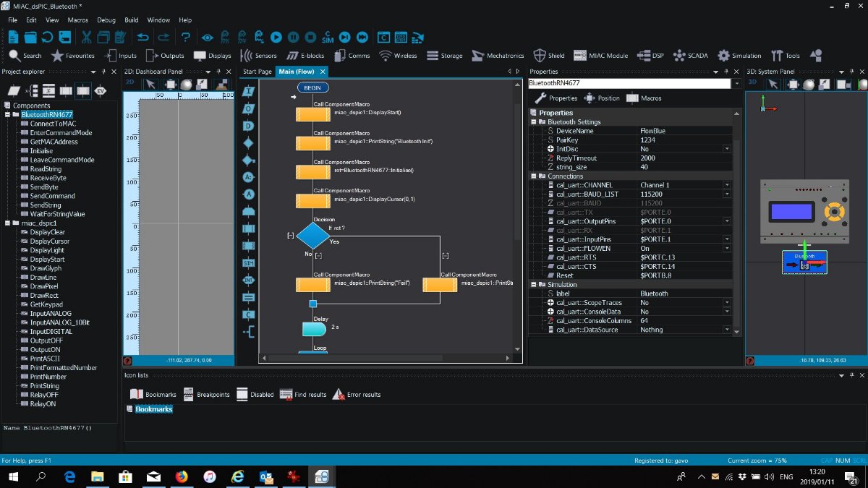Viewport: 868px width, 488px height.
Task: Show the Macros properties tab
Action: click(x=644, y=98)
